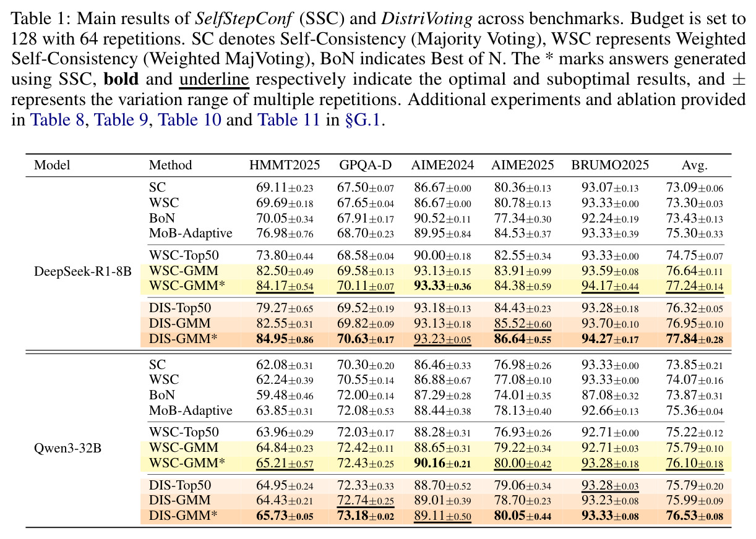The height and width of the screenshot is (539, 756).
Task: Click the 87.08±0.32 BoN BRUMO2025 value
Action: click(x=610, y=395)
